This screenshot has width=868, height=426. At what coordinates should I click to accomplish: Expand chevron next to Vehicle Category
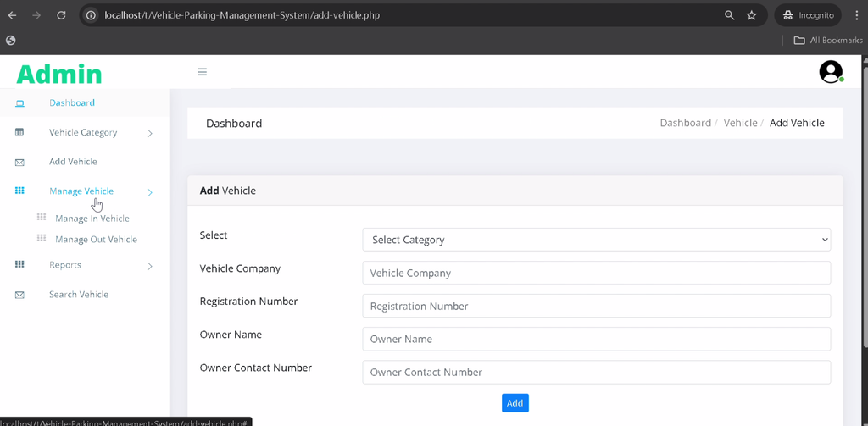click(x=150, y=133)
